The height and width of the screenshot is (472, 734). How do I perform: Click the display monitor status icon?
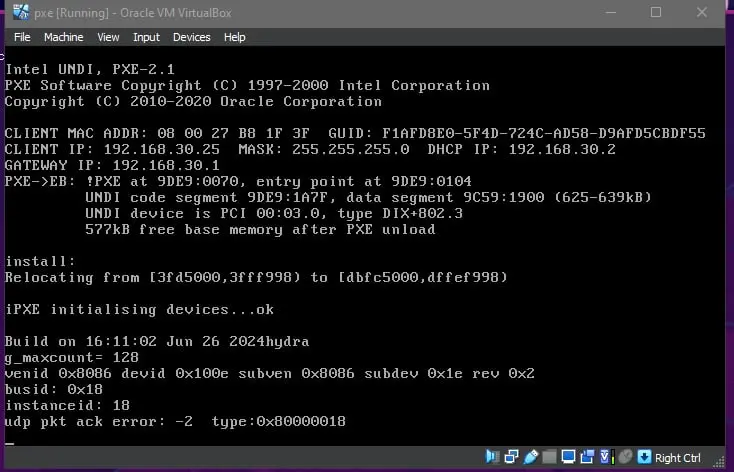(x=568, y=457)
